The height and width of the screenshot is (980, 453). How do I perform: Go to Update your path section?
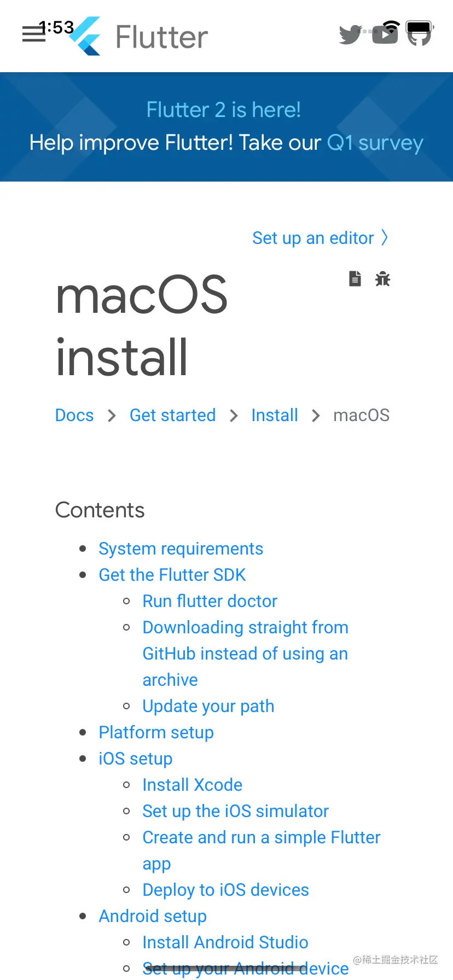pyautogui.click(x=208, y=706)
